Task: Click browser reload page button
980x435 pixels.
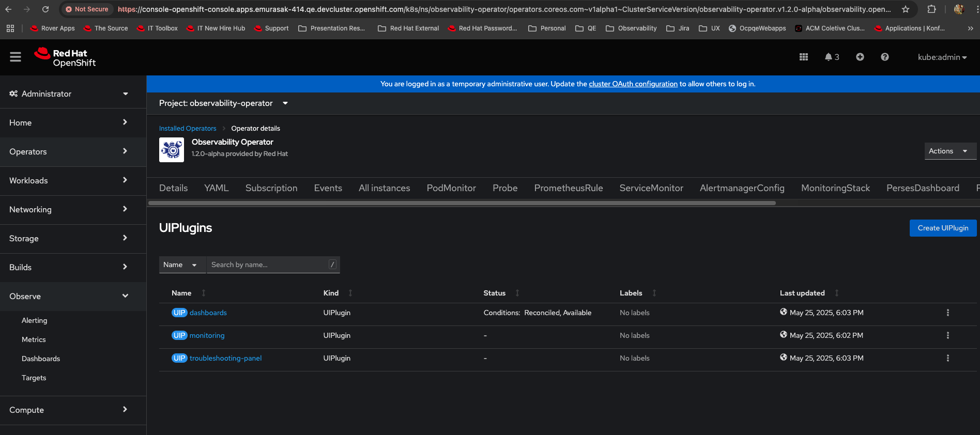Action: click(x=45, y=9)
